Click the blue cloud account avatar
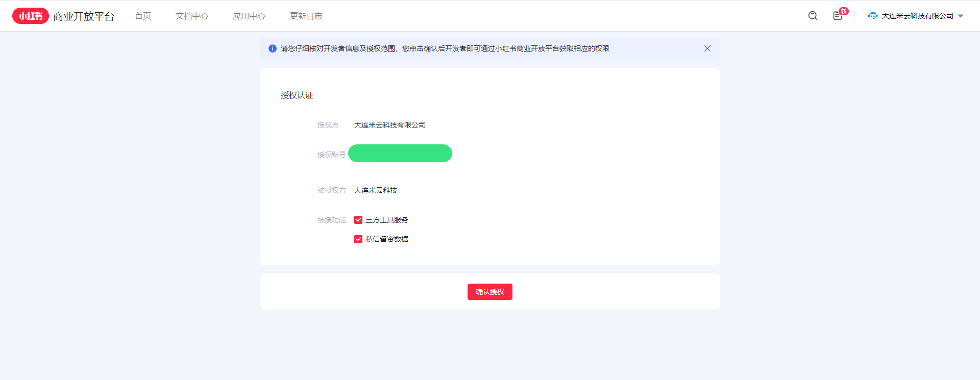The width and height of the screenshot is (980, 380). [872, 16]
